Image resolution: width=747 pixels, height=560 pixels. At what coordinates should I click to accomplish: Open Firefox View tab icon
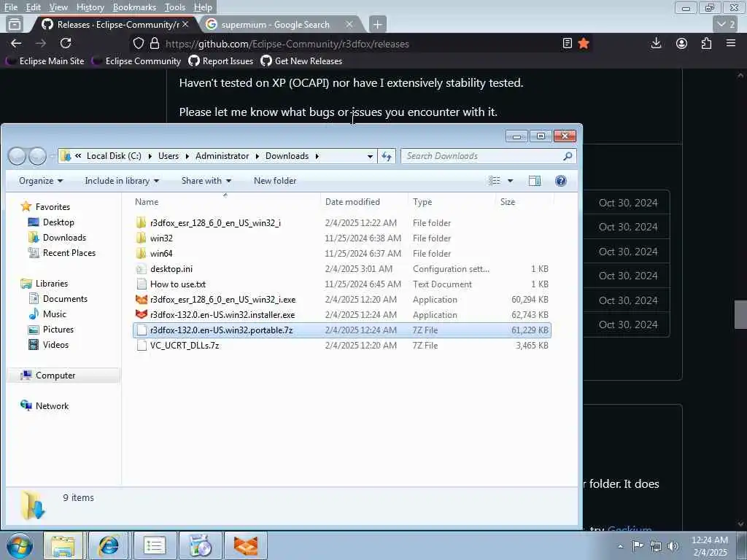click(15, 24)
